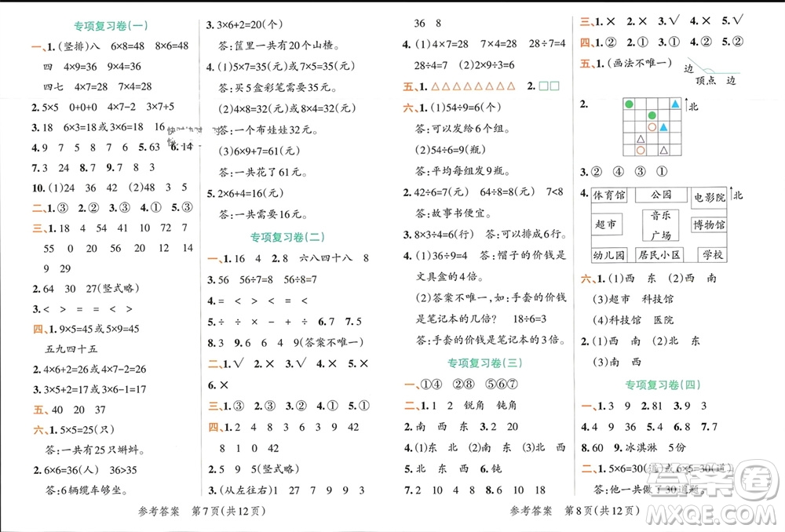
Task: Click the equation (2)54÷6=9(瓶)
Action: [451, 150]
